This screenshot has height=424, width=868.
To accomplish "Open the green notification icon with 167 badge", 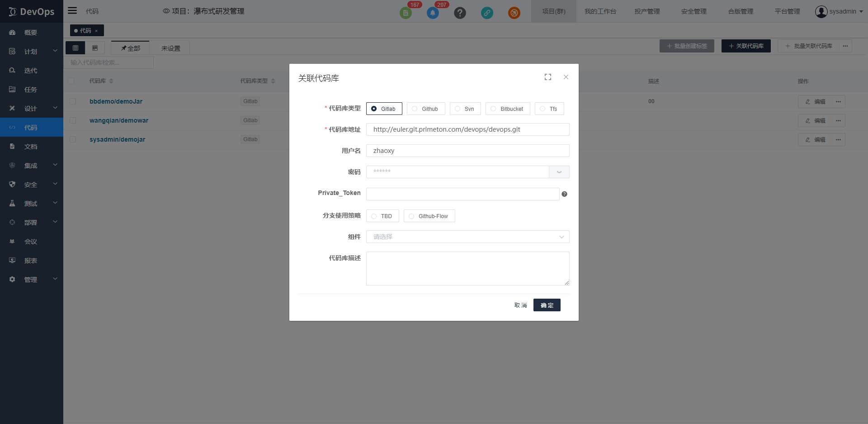I will [406, 13].
